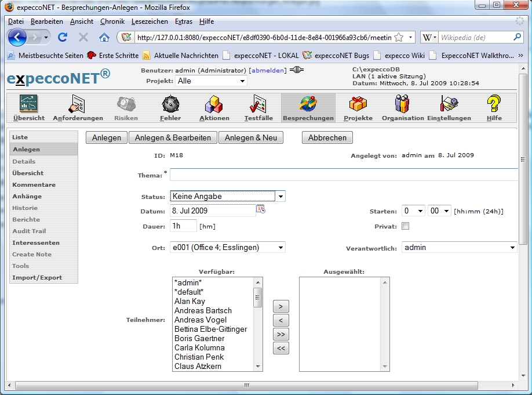
Task: Open the Hilfe question mark icon
Action: point(494,104)
